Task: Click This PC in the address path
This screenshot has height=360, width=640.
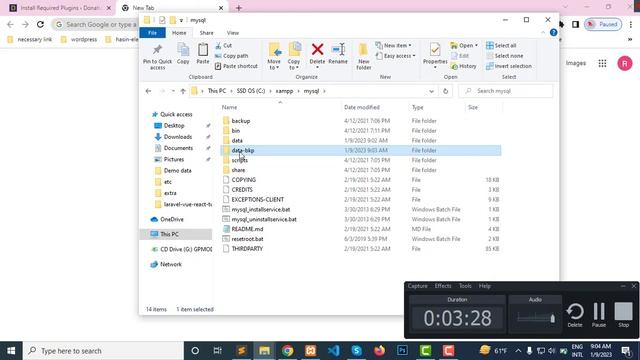Action: 217,91
